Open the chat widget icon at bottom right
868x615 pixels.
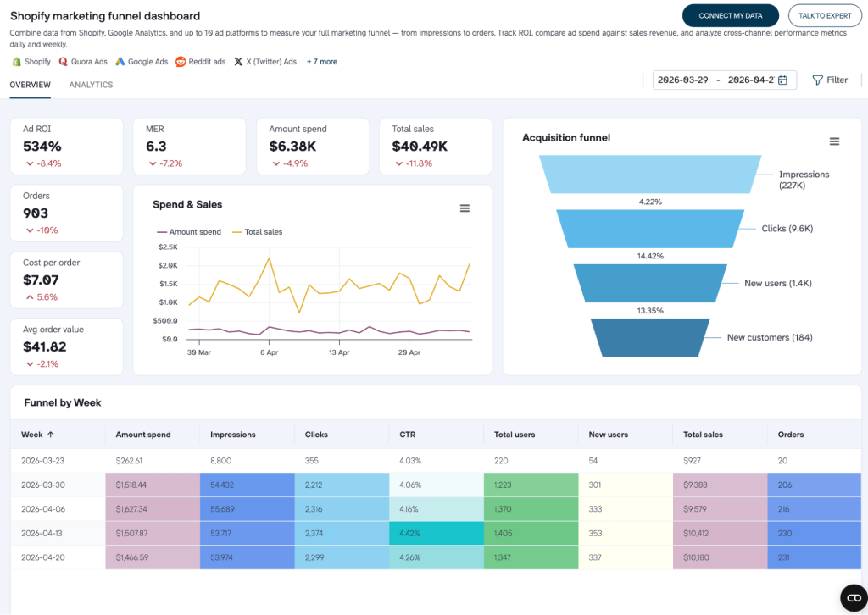tap(854, 597)
